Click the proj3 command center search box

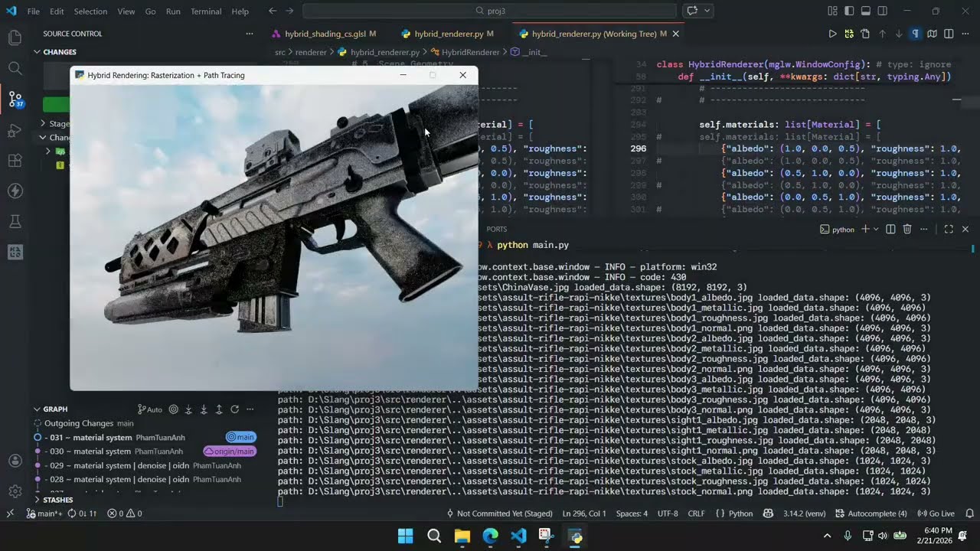[490, 11]
